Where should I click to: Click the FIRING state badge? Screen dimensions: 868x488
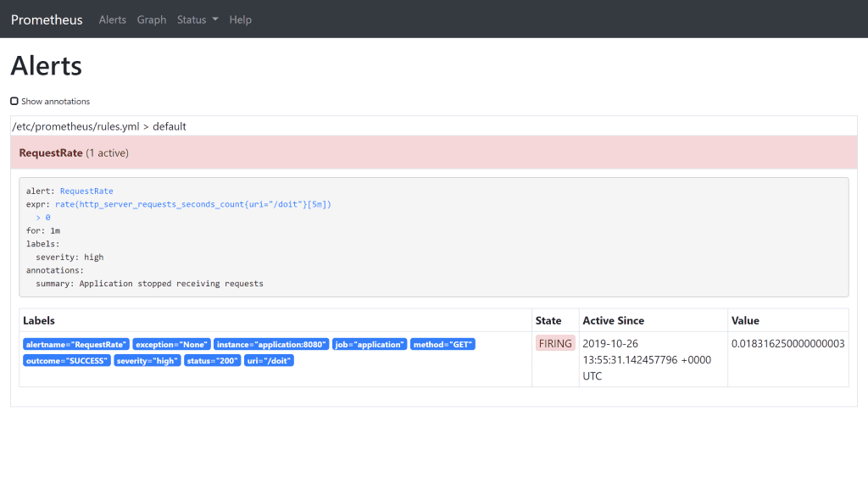coord(555,344)
